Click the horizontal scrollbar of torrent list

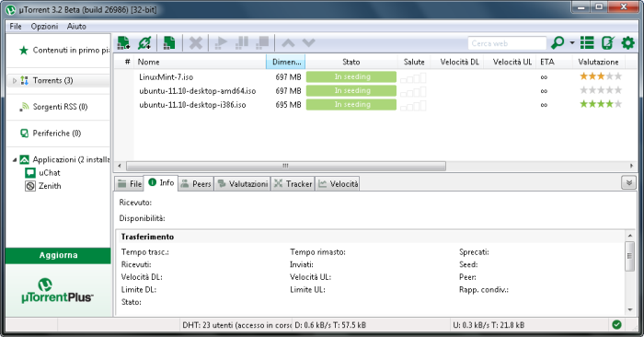coord(286,166)
